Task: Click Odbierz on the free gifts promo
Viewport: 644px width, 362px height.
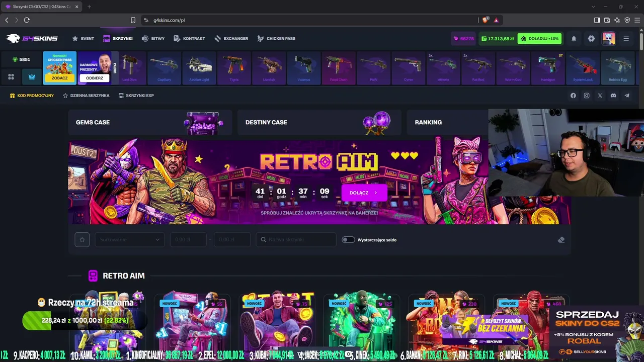Action: (x=94, y=78)
